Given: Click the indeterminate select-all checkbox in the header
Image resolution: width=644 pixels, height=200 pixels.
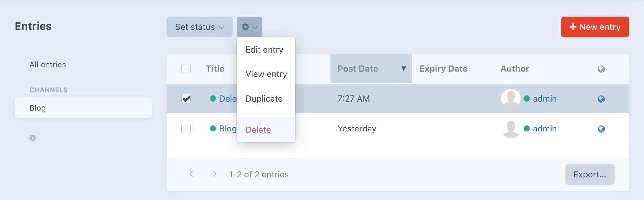Looking at the screenshot, I should click(x=186, y=69).
